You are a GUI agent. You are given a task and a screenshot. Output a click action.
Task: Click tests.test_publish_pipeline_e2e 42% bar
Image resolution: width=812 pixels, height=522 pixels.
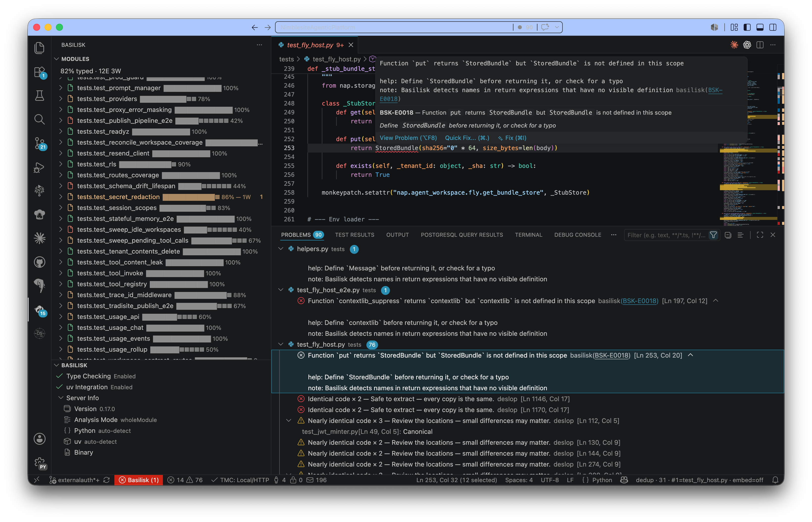point(202,121)
